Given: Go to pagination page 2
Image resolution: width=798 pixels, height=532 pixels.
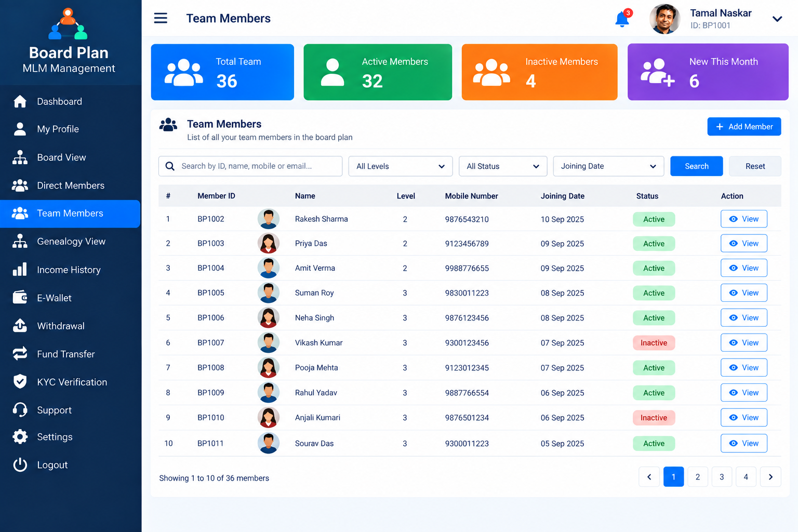Looking at the screenshot, I should tap(697, 477).
